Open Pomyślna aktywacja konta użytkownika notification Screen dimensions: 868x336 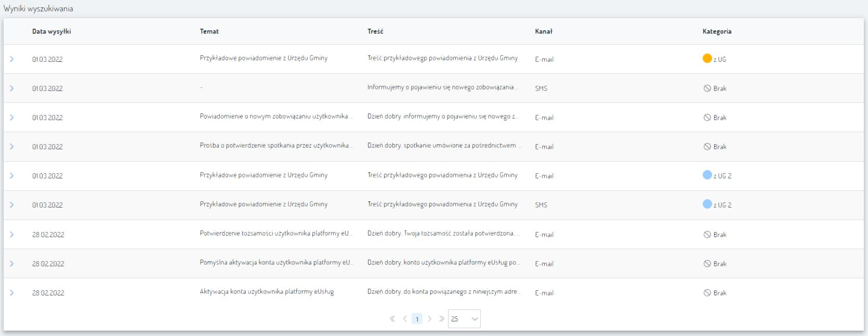(276, 263)
